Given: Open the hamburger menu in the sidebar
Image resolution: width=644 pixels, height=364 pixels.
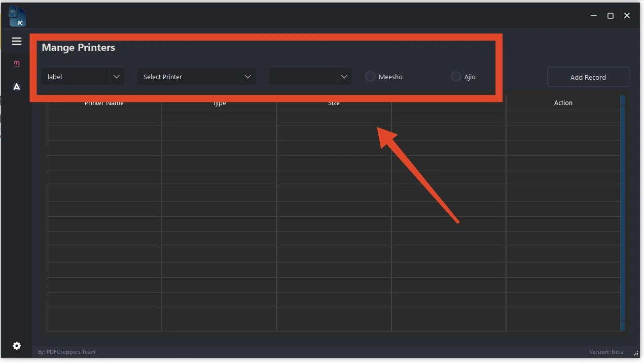Looking at the screenshot, I should tap(17, 41).
